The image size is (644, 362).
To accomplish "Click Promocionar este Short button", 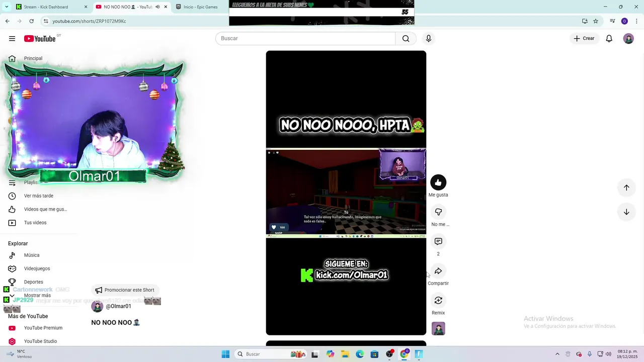I will coord(125,290).
